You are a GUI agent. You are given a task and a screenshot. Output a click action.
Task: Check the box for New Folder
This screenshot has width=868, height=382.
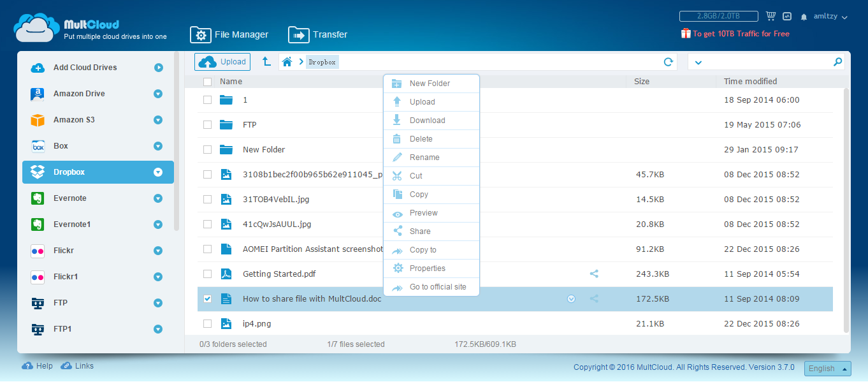[x=207, y=149]
